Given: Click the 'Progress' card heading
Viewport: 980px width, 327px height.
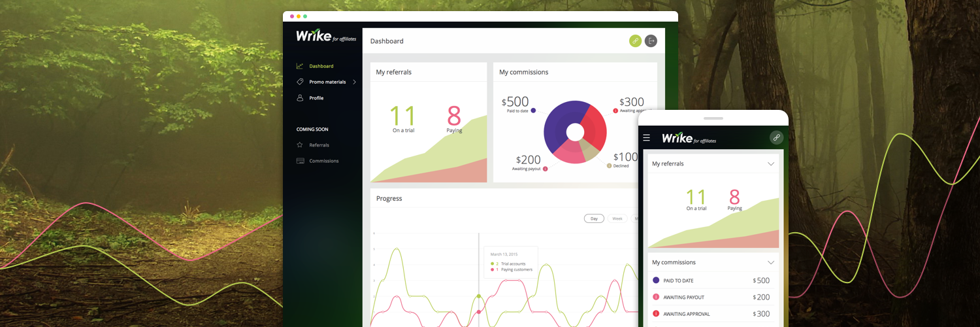Looking at the screenshot, I should click(389, 198).
